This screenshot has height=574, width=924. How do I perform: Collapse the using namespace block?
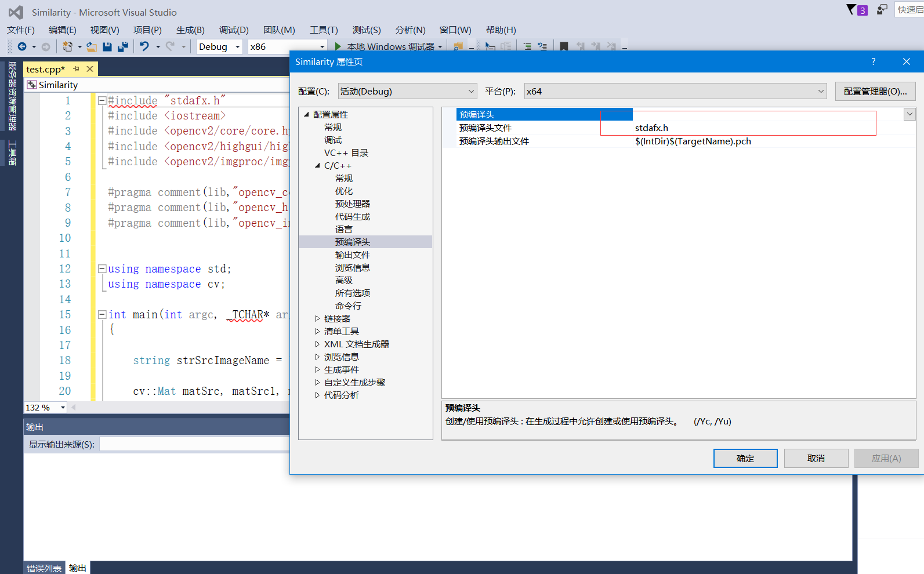point(102,268)
